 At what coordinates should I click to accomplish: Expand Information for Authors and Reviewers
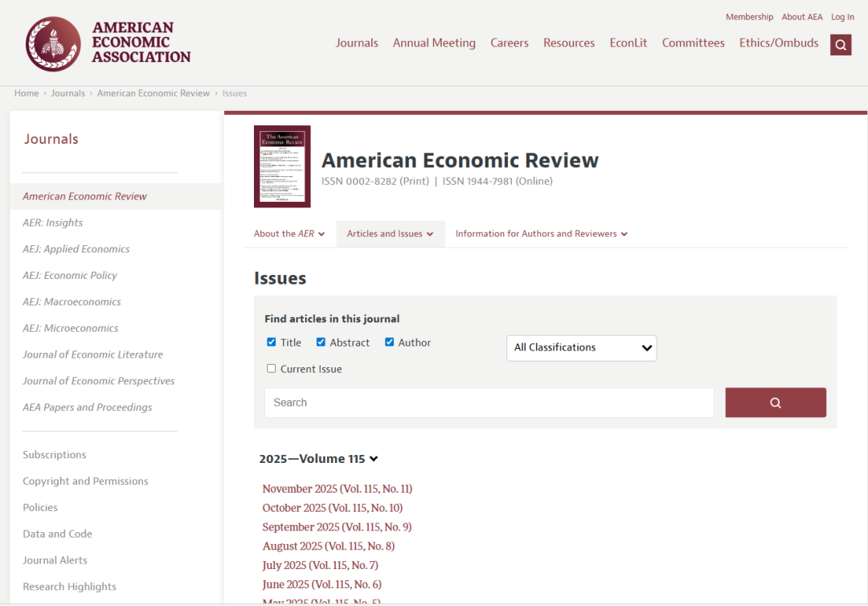(541, 234)
